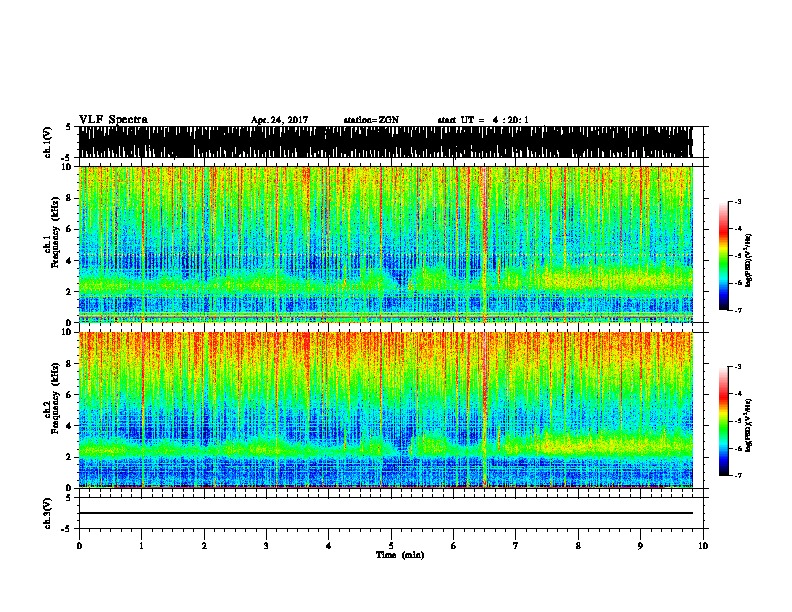Image resolution: width=792 pixels, height=612 pixels.
Task: Click the ch.2 spectrogram color bar
Action: tap(723, 421)
